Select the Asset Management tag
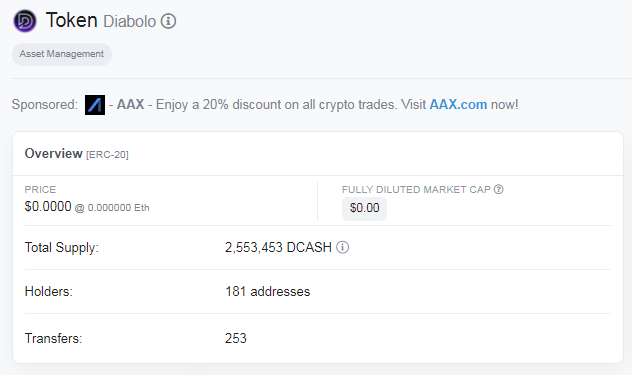 tap(62, 54)
